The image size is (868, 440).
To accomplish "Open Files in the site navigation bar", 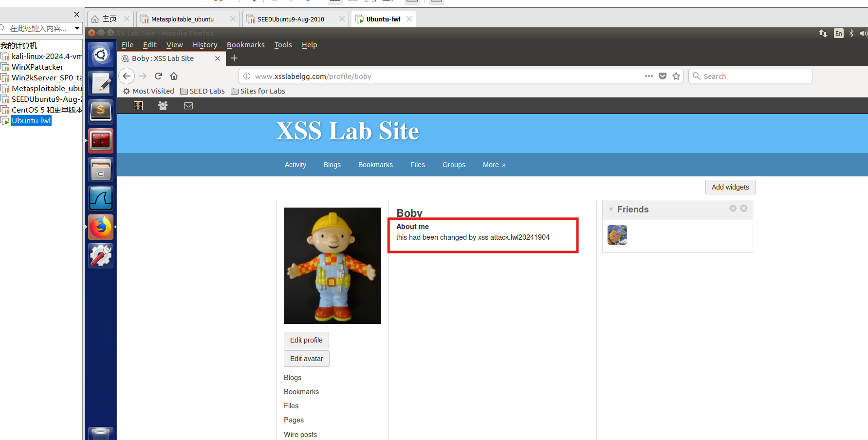I will tap(418, 165).
